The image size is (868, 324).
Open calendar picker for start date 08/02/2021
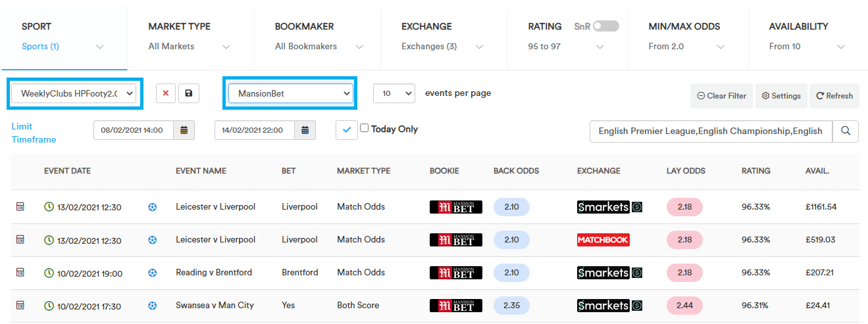point(184,130)
